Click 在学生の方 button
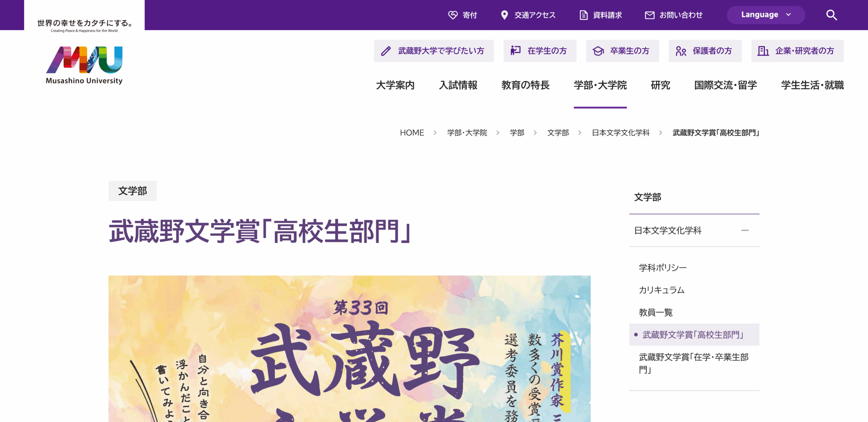The image size is (868, 422). coord(540,51)
